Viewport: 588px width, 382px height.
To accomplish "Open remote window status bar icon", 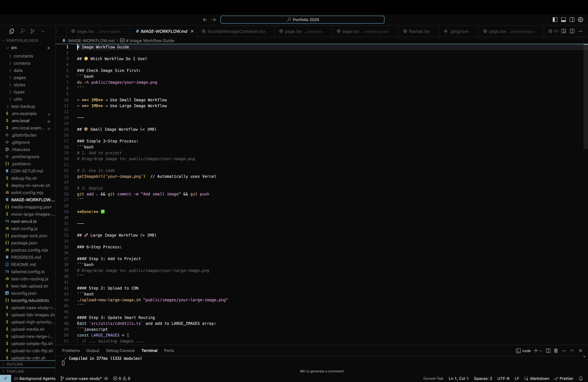I will pyautogui.click(x=5, y=379).
